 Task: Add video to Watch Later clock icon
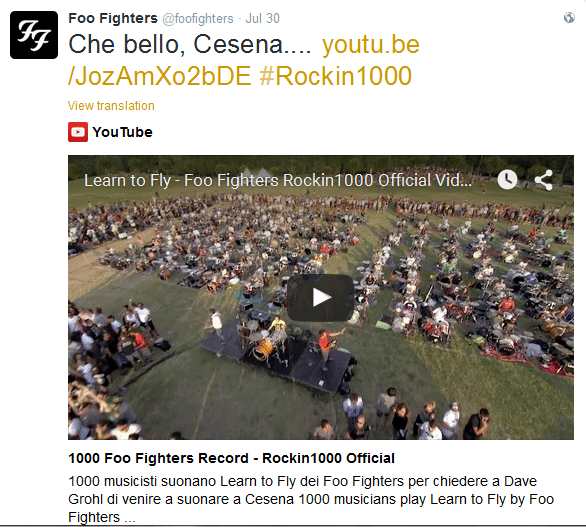(507, 180)
